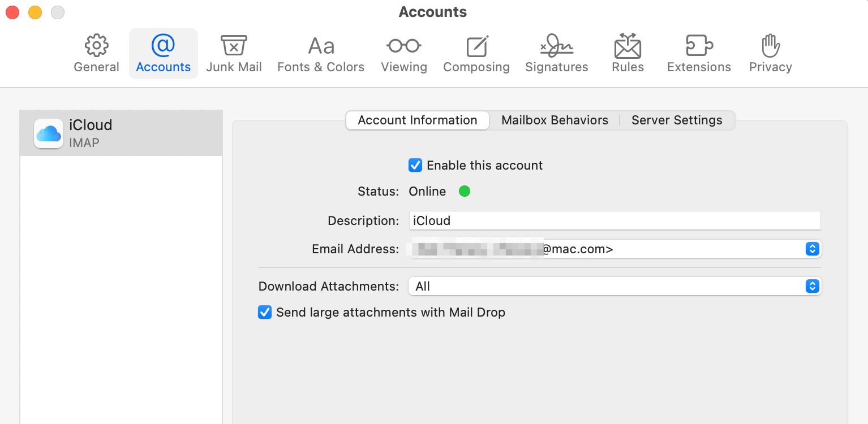This screenshot has height=424, width=868.
Task: Open the Rules preferences pane
Action: 628,54
